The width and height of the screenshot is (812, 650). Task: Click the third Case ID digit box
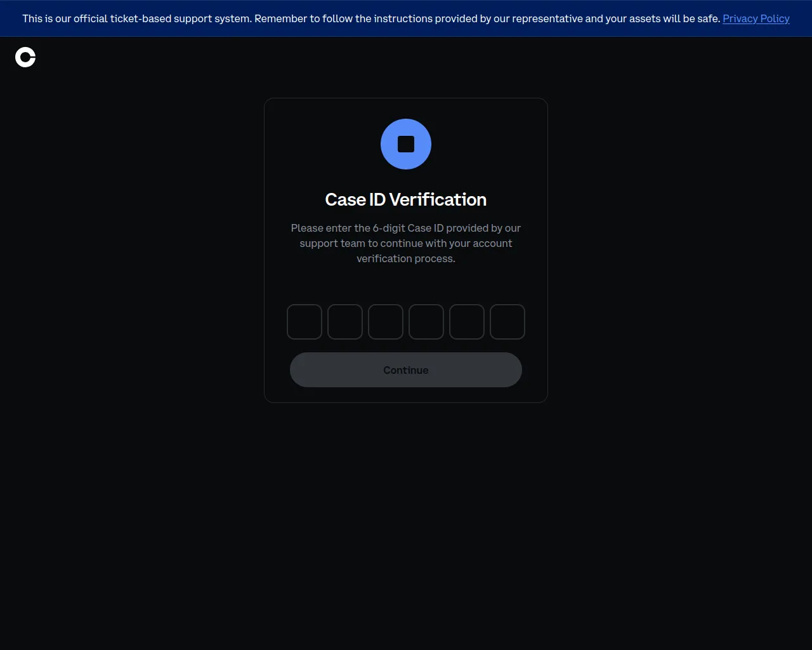tap(386, 322)
